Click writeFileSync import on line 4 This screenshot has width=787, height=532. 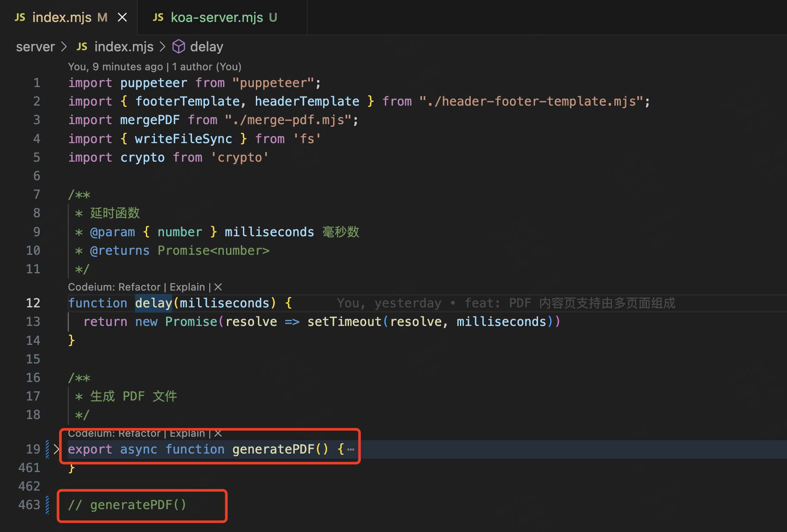coord(183,139)
